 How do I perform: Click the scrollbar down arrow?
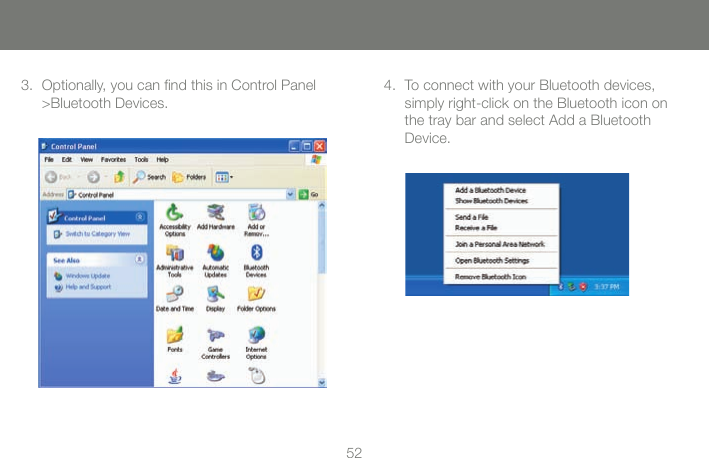point(322,382)
